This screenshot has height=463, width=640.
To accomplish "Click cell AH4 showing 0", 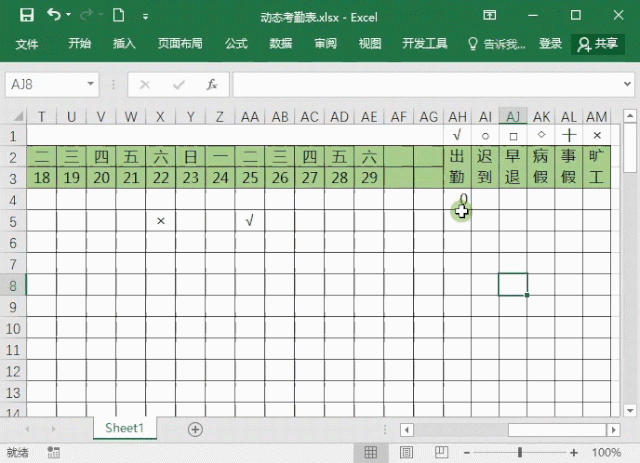I will coord(458,200).
